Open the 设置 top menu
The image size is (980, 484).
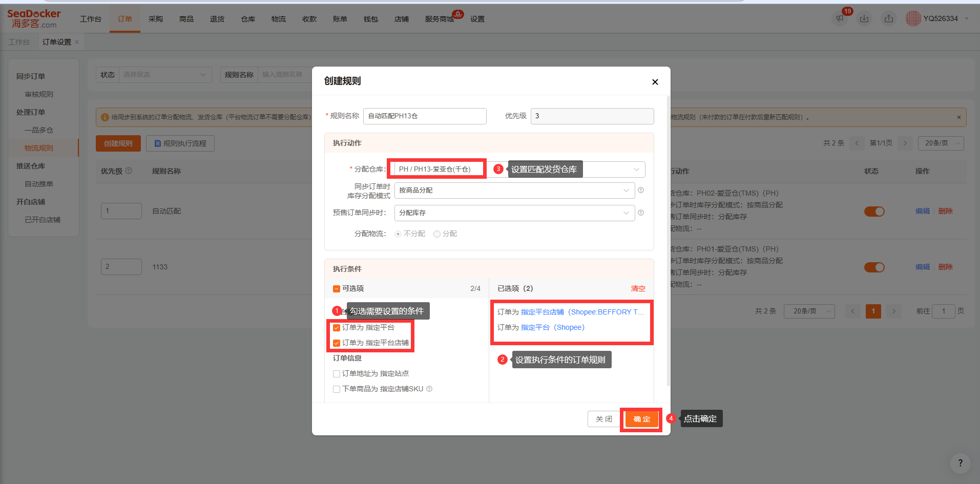point(477,19)
